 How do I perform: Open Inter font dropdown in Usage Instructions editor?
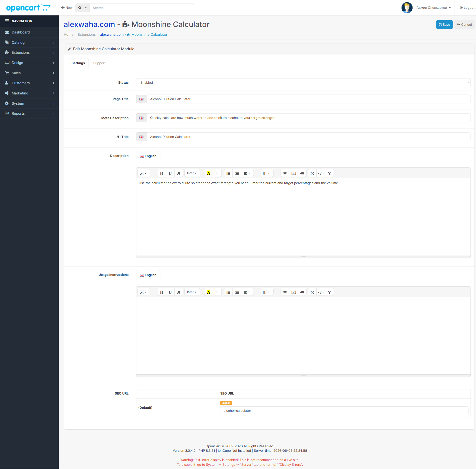192,292
